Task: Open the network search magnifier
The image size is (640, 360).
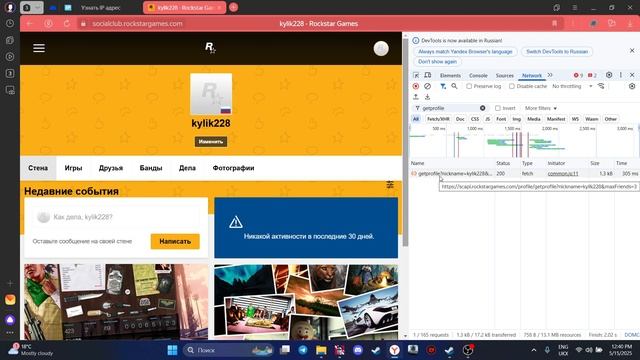Action: click(x=454, y=87)
